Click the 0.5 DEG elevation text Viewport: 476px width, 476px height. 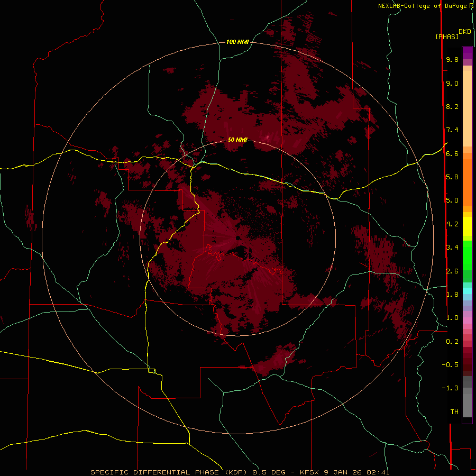(269, 472)
